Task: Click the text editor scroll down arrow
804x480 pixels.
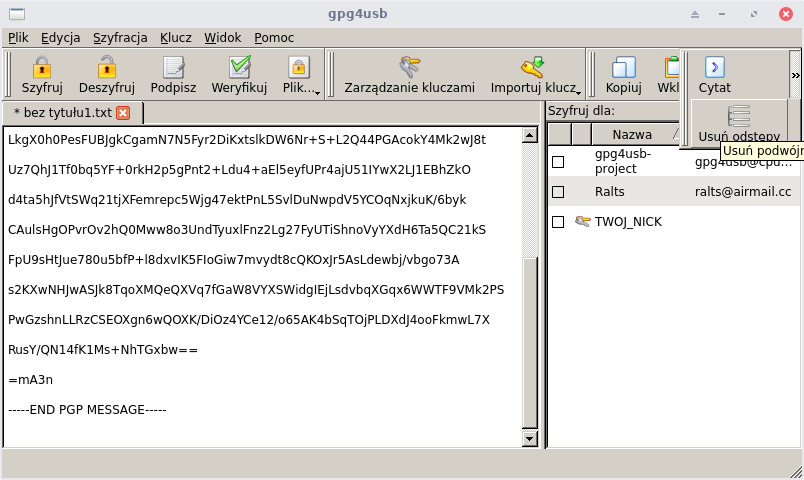Action: tap(530, 438)
